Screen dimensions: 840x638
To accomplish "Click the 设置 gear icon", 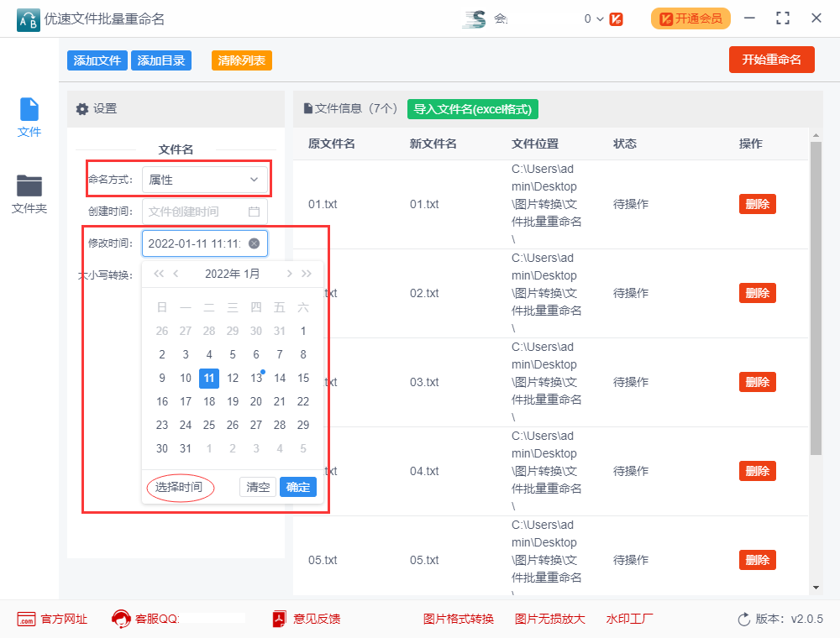I will point(82,110).
